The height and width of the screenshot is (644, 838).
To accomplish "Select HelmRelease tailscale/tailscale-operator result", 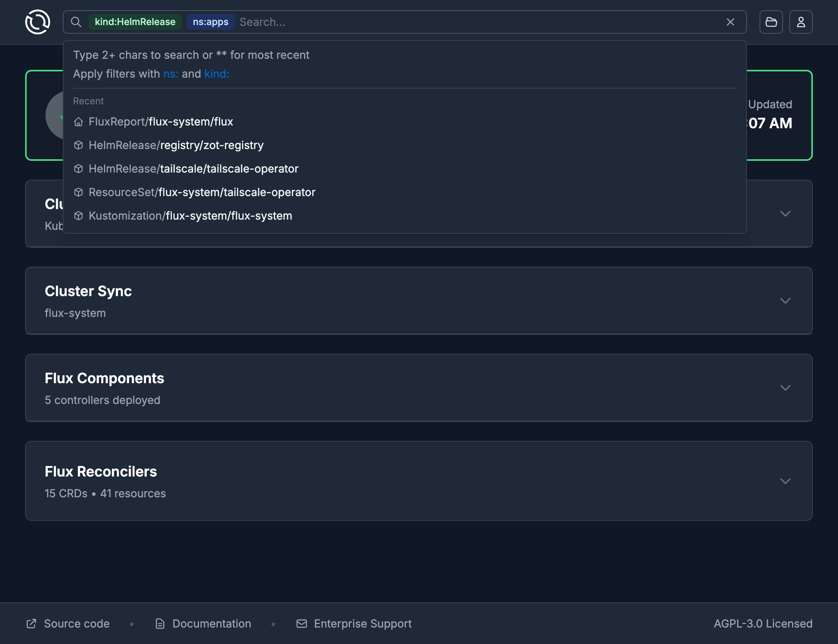I will 193,169.
